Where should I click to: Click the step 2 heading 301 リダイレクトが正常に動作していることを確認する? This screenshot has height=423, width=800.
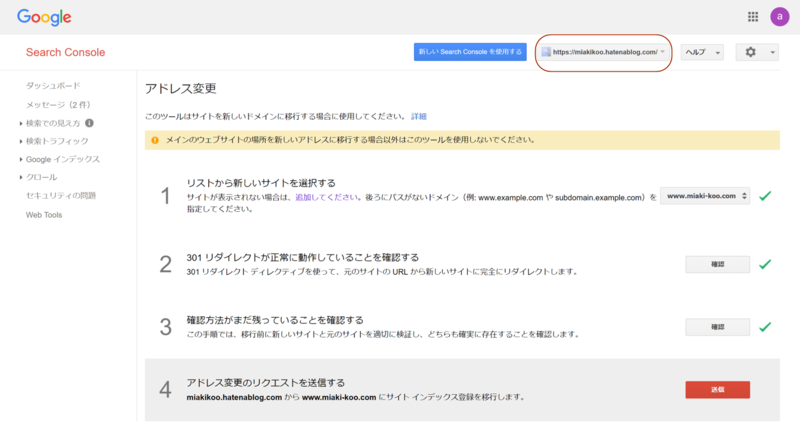[303, 257]
